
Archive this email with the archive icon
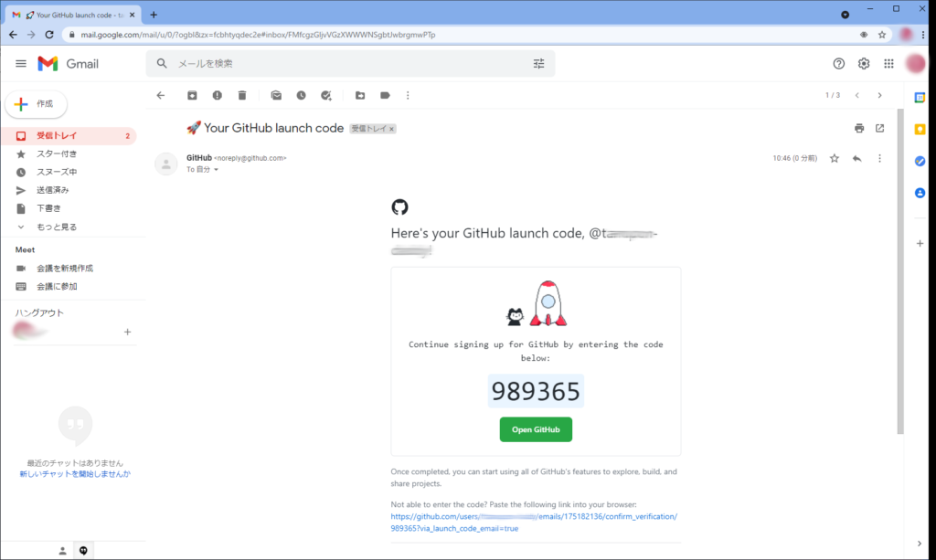pos(192,95)
